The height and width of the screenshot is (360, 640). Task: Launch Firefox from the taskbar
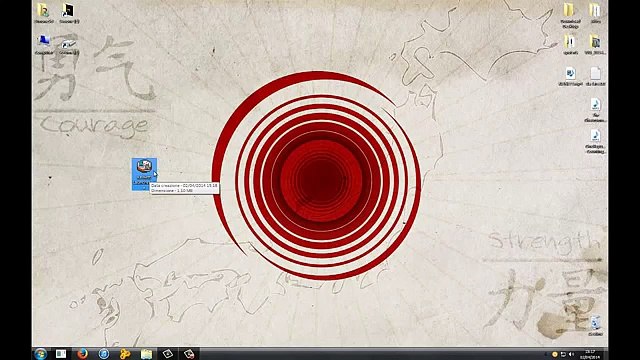point(82,353)
